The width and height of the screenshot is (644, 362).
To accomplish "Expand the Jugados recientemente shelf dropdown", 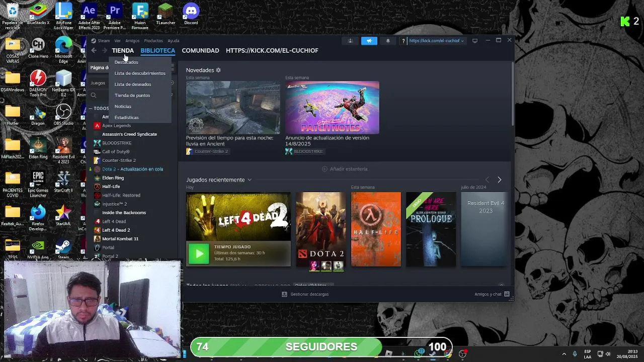I will click(x=249, y=179).
